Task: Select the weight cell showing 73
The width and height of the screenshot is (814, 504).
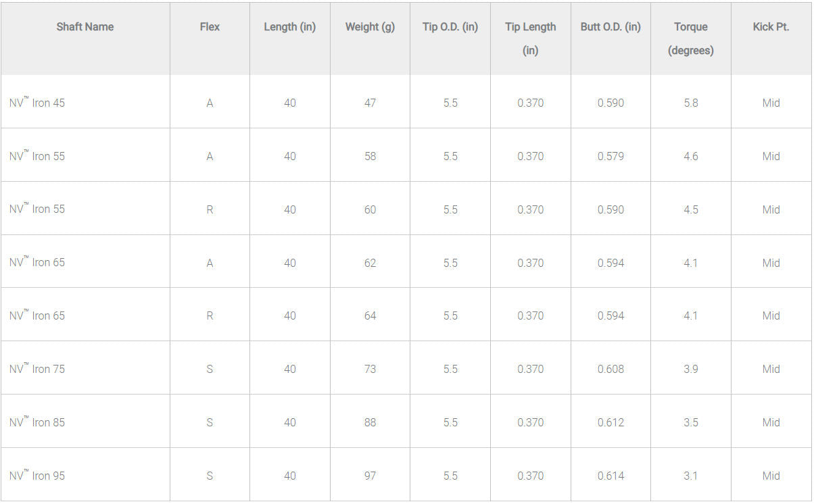Action: [x=370, y=369]
